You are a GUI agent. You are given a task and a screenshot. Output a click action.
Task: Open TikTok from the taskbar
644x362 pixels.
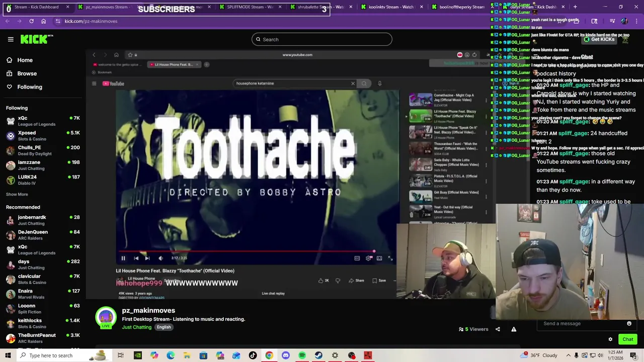(x=253, y=355)
